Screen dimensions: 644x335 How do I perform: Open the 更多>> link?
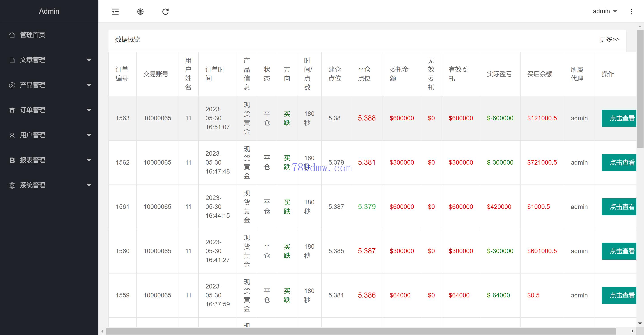coord(610,39)
